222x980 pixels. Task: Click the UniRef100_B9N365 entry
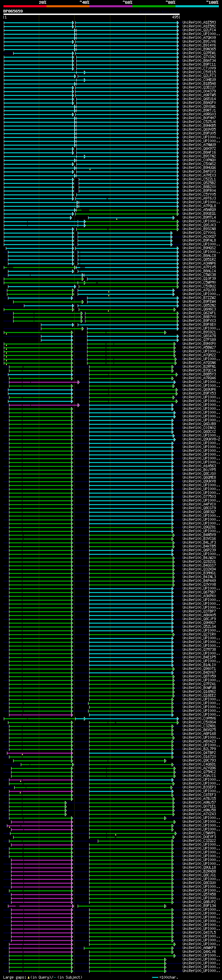[199, 49]
